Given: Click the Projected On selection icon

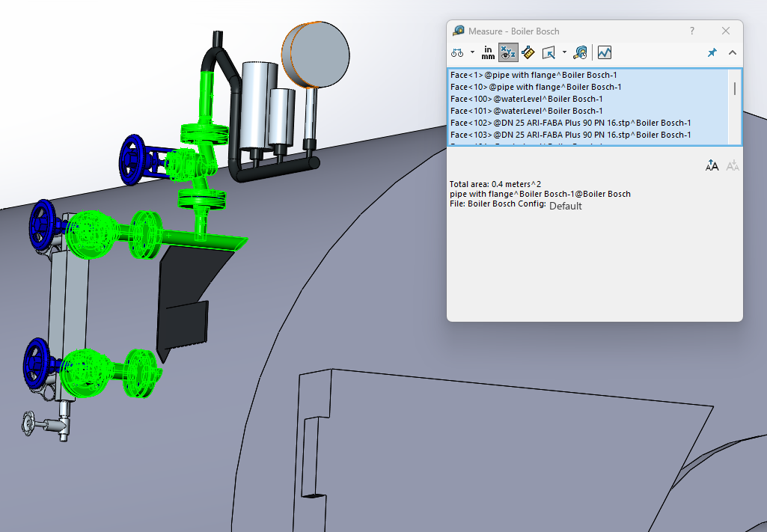Looking at the screenshot, I should [548, 53].
